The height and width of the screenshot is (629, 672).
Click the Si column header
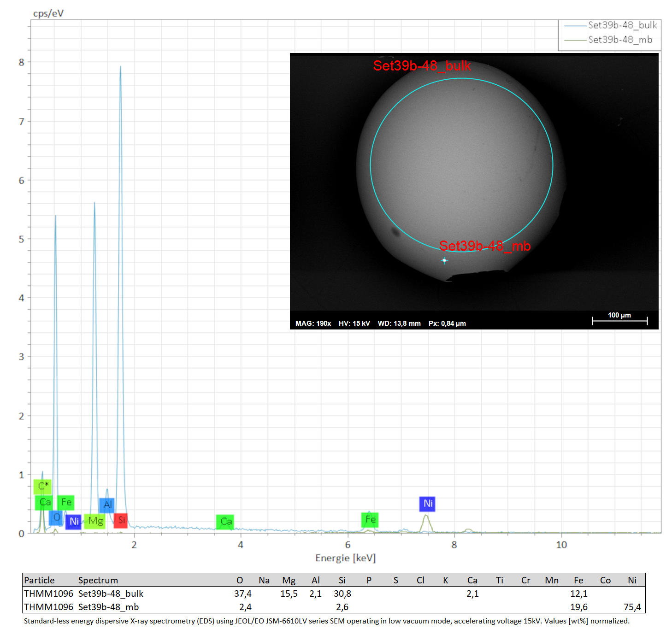click(342, 580)
